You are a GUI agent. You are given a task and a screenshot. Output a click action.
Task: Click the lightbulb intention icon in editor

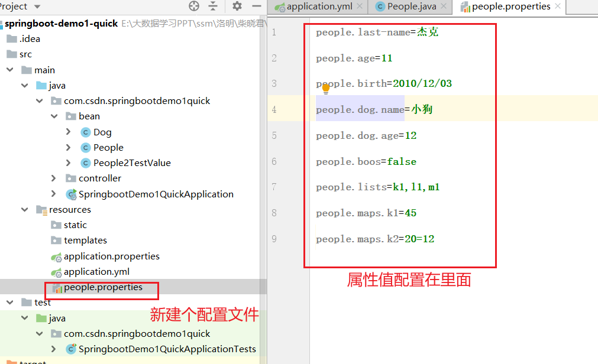point(326,89)
